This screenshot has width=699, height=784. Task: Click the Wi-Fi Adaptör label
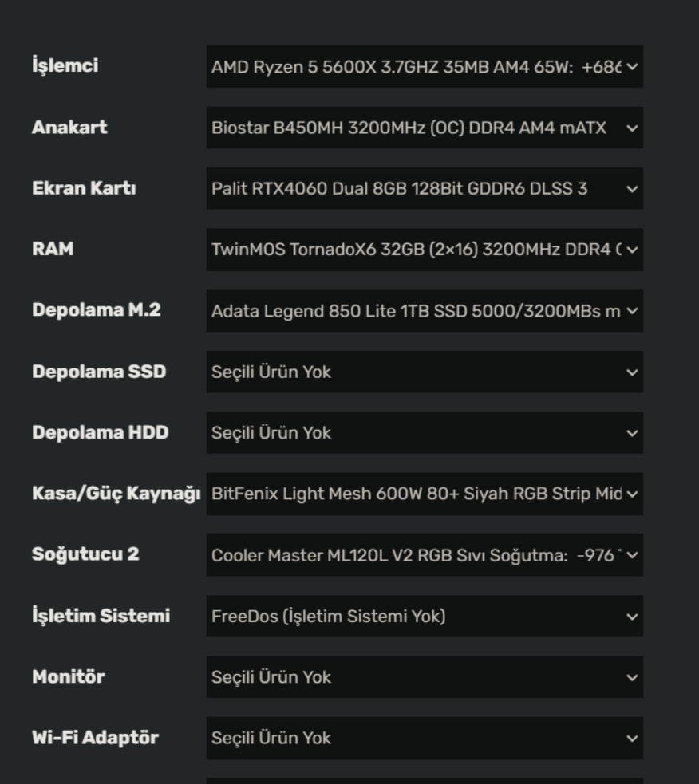point(95,739)
